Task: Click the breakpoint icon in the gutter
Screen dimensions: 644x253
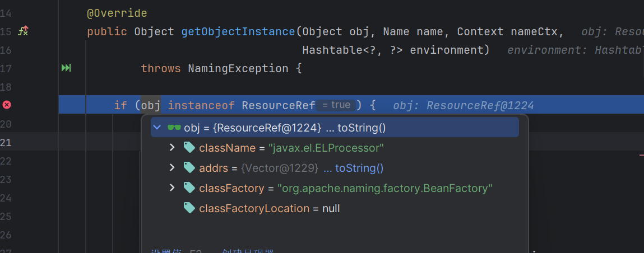Action: coord(7,105)
